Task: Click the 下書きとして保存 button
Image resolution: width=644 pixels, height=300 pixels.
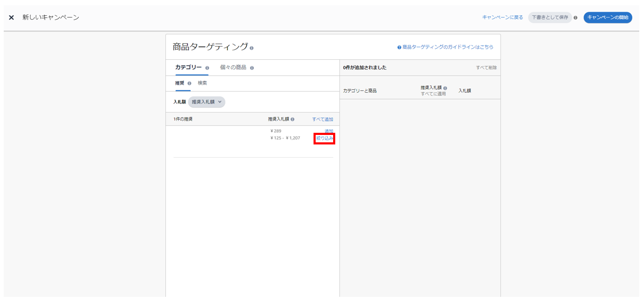Action: pyautogui.click(x=550, y=17)
